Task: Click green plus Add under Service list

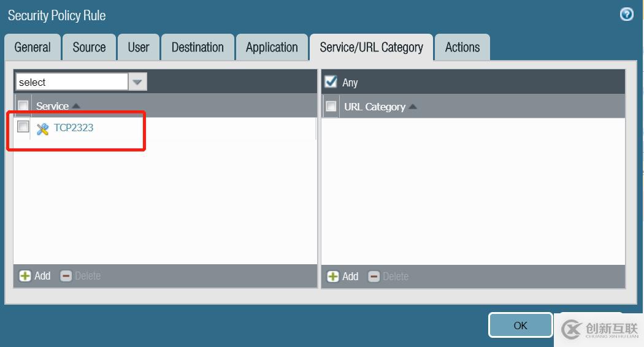Action: [25, 276]
